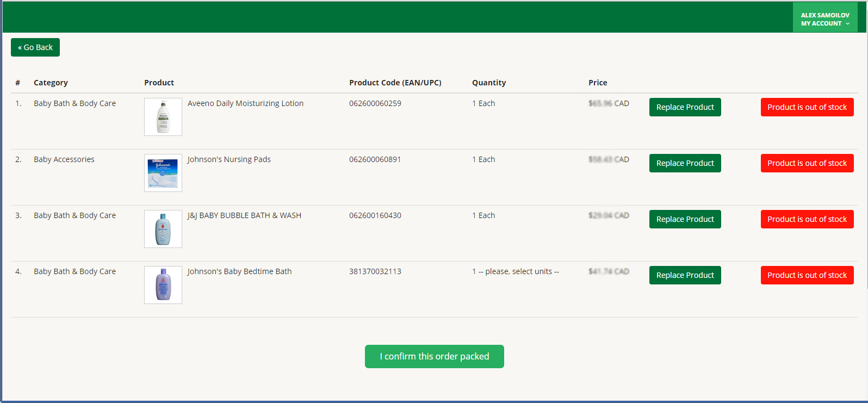Replace the Johnson's Nursing Pads product
Screen dimensions: 868x403
click(685, 163)
